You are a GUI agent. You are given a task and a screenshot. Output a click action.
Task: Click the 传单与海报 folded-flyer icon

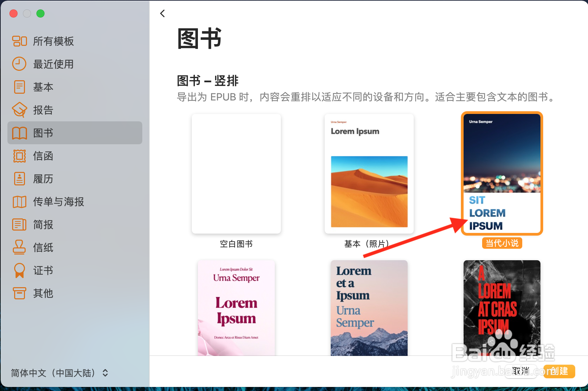click(19, 202)
